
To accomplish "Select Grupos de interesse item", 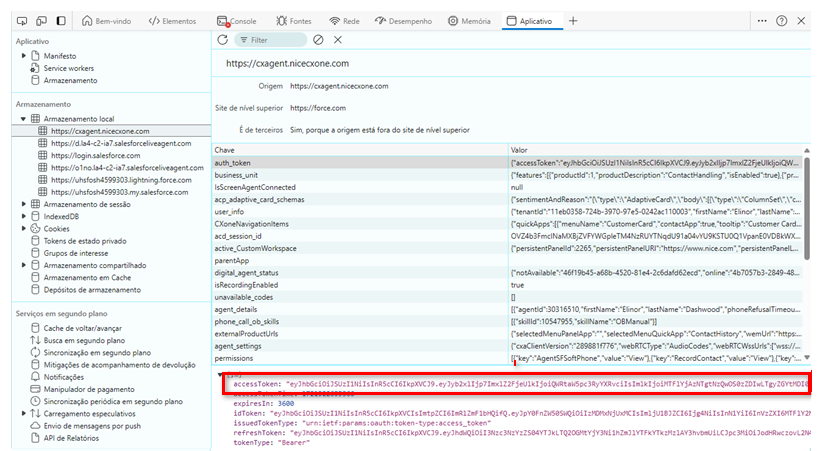I will pos(76,253).
